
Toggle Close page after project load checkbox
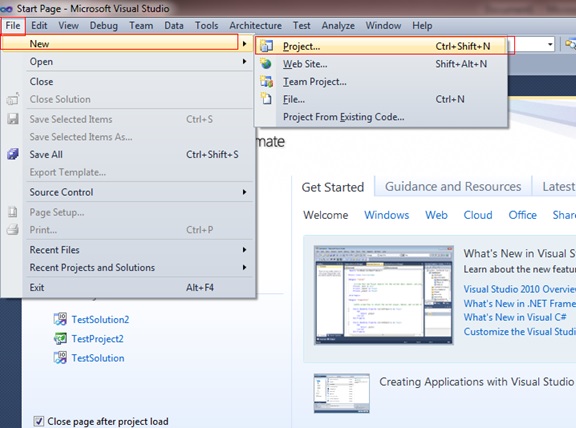pos(39,421)
